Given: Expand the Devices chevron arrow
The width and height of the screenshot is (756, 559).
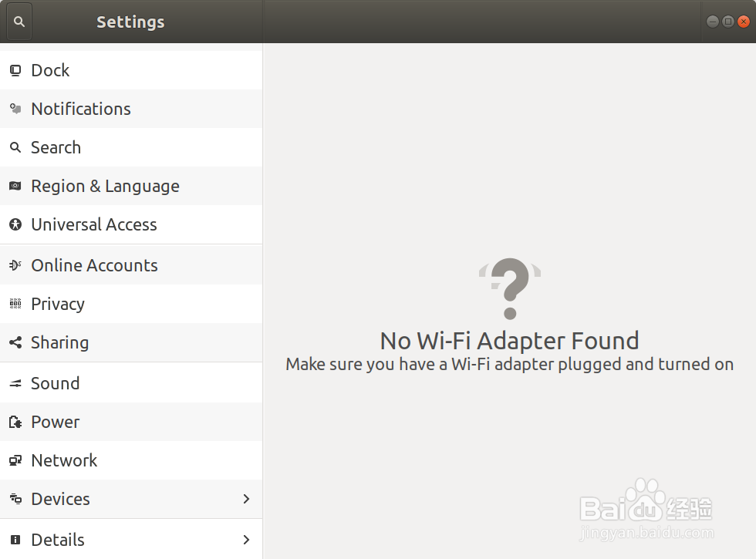Looking at the screenshot, I should 246,499.
